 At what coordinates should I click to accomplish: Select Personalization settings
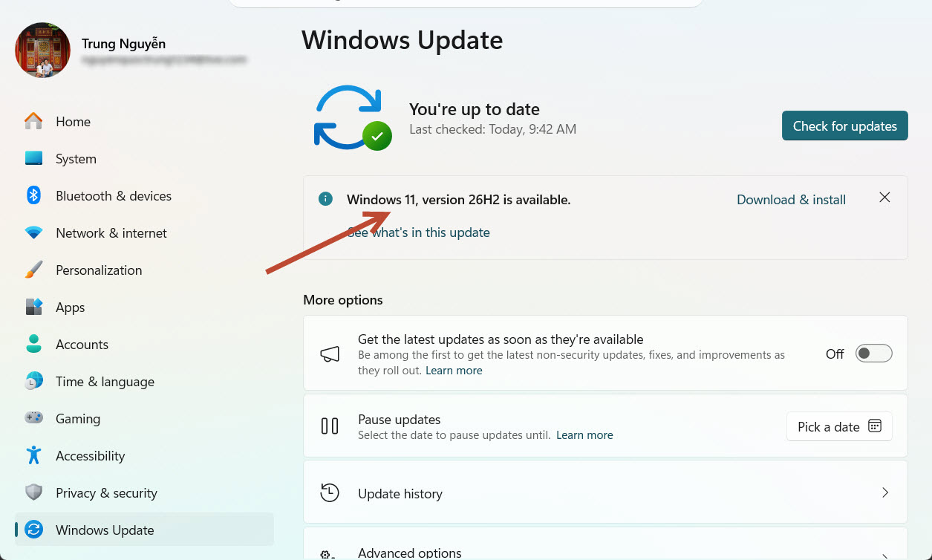coord(144,270)
